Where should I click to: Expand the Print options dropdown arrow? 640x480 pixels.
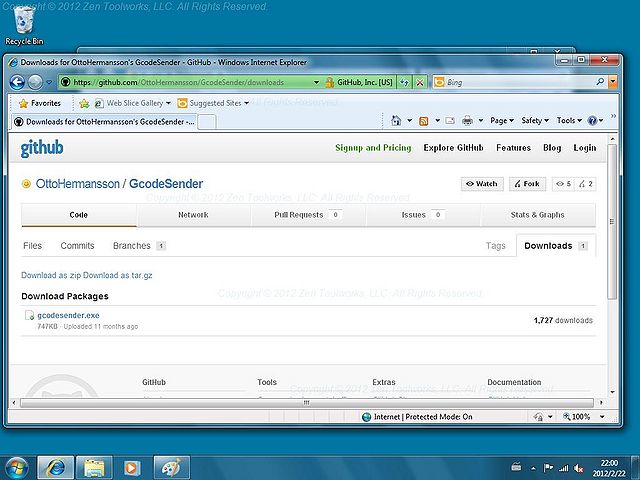click(481, 120)
